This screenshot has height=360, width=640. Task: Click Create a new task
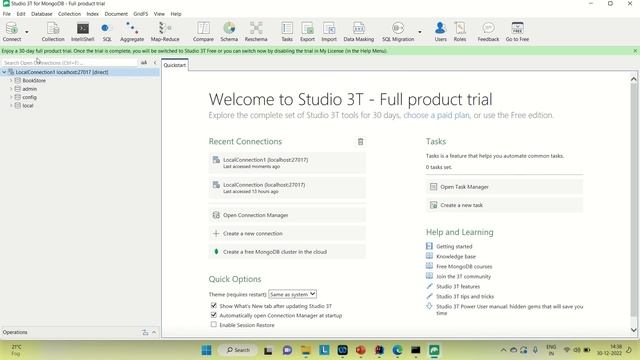tap(504, 205)
